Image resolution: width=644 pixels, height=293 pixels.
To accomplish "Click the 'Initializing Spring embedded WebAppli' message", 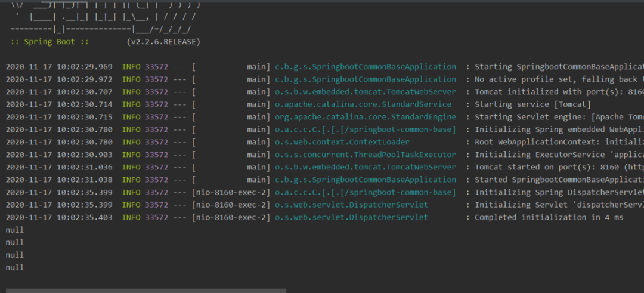I will pyautogui.click(x=559, y=130).
